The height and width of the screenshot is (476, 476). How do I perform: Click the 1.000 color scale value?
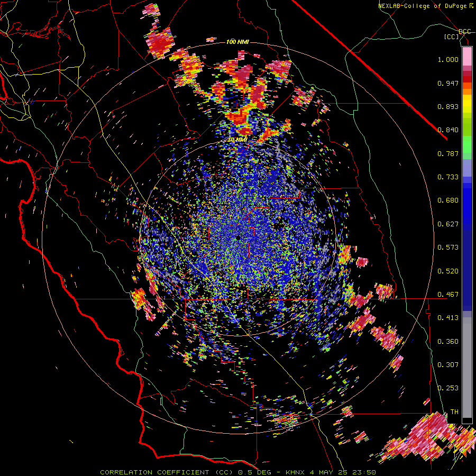point(448,59)
